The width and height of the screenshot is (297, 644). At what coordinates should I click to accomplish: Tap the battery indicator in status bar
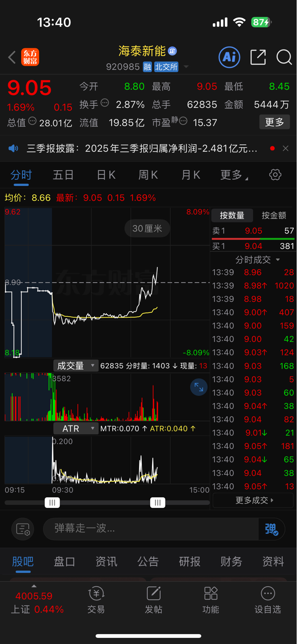point(261,22)
